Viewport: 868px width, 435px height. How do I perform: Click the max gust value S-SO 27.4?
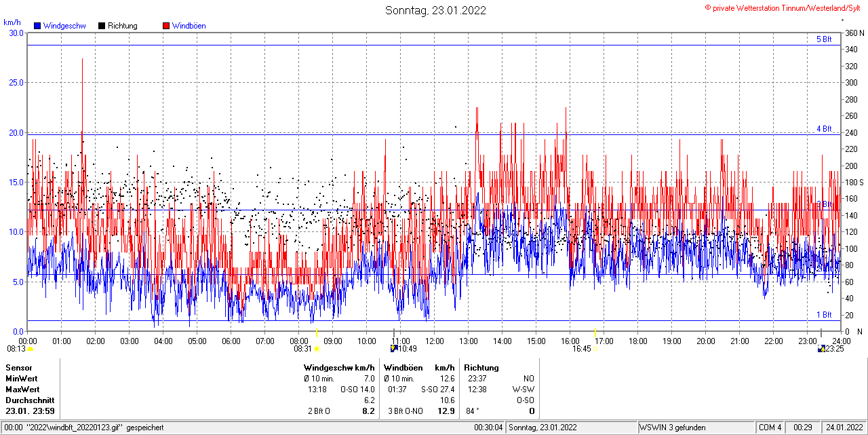point(438,390)
